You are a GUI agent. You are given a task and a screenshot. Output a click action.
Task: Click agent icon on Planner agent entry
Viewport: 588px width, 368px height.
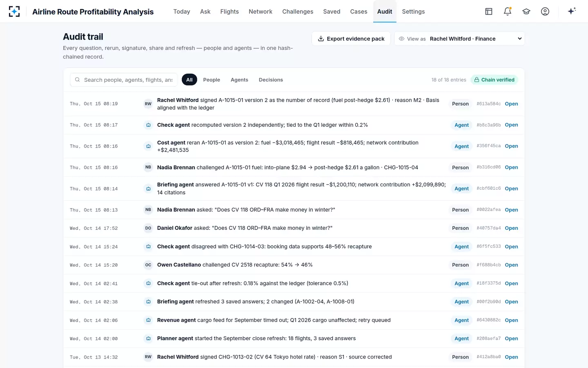[148, 339]
